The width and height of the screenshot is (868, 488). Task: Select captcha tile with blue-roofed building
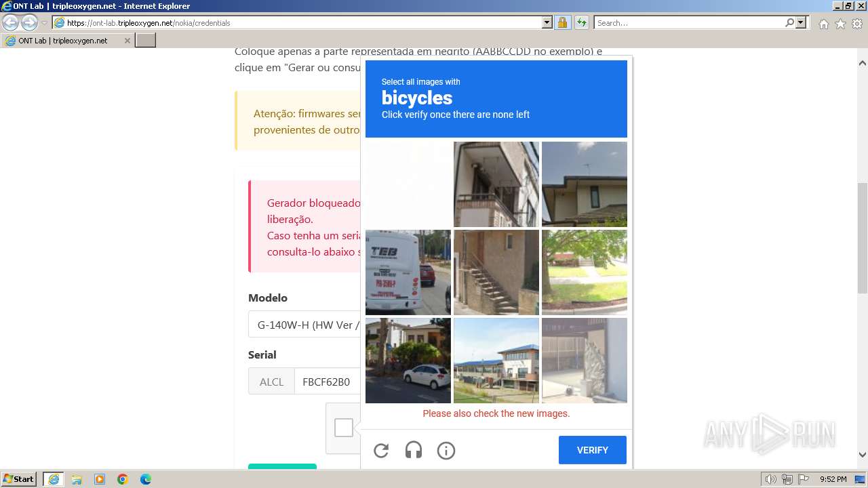coord(496,361)
